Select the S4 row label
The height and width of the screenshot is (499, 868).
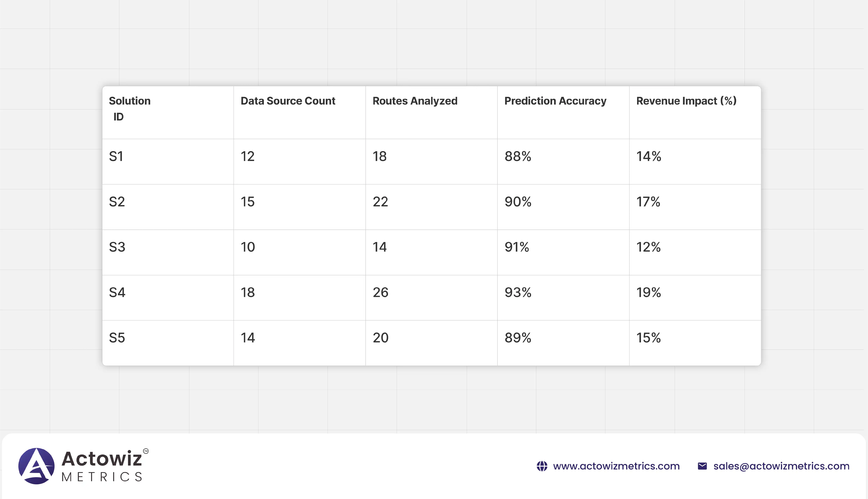(117, 292)
